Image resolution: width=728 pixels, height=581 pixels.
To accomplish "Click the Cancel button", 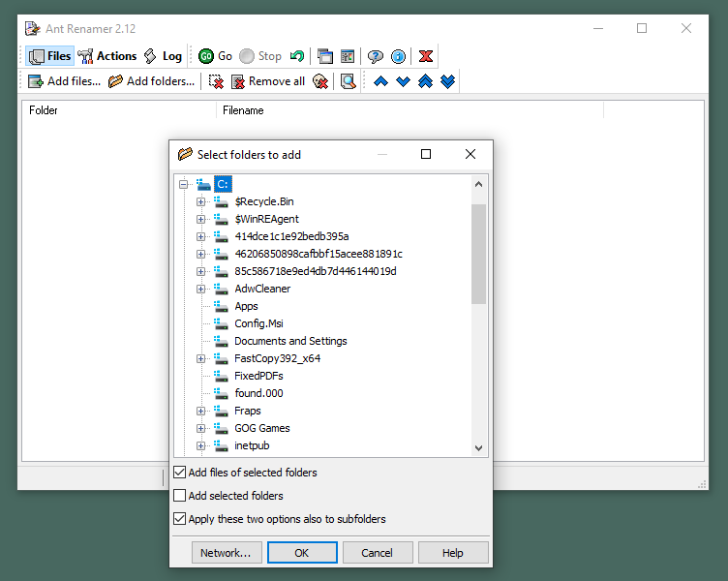I will point(378,553).
